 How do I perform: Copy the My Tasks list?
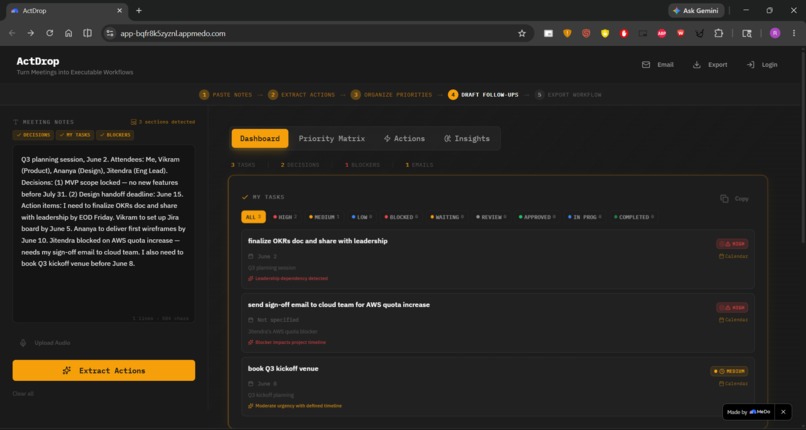[x=735, y=198]
